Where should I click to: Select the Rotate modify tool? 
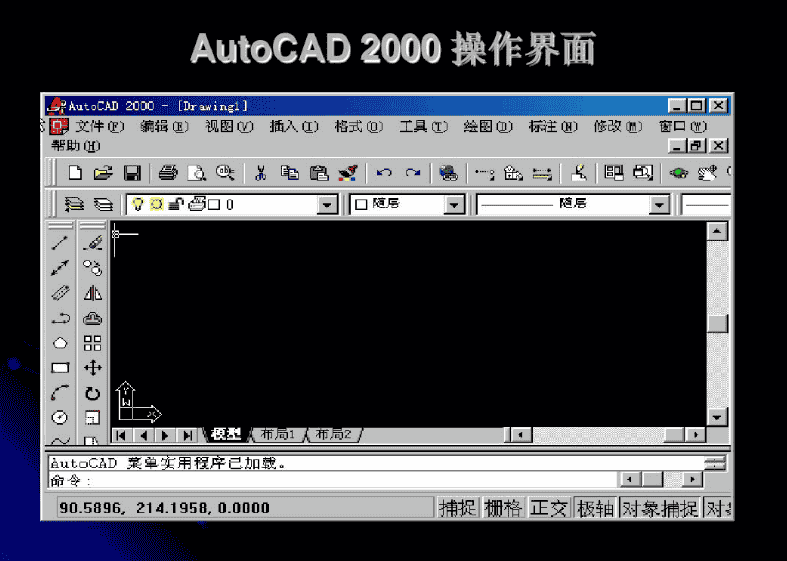click(92, 393)
